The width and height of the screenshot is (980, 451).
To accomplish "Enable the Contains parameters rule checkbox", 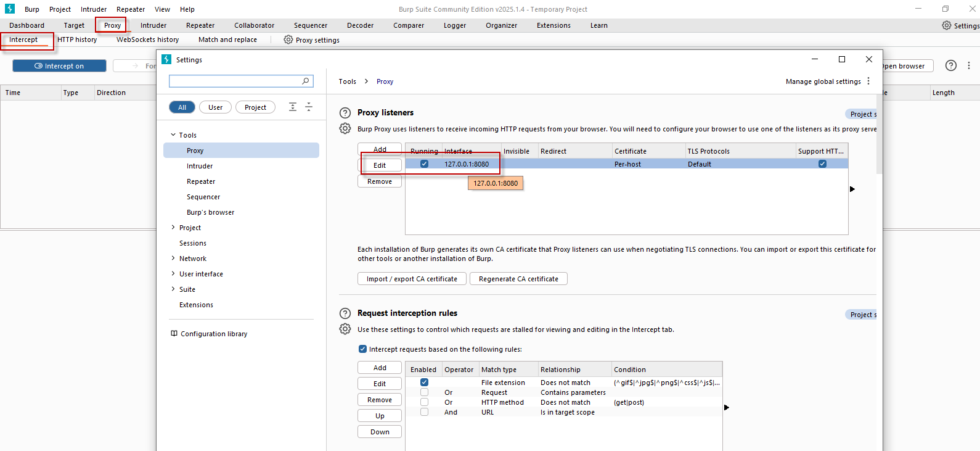I will point(424,392).
